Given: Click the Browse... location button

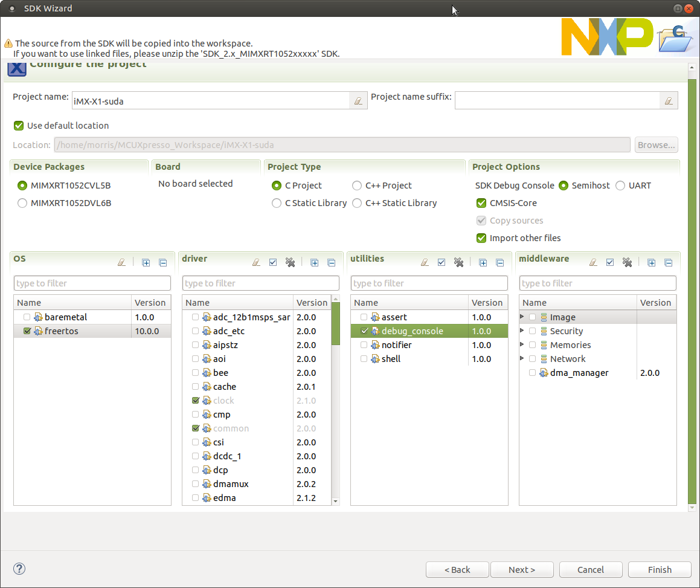Looking at the screenshot, I should [x=657, y=145].
